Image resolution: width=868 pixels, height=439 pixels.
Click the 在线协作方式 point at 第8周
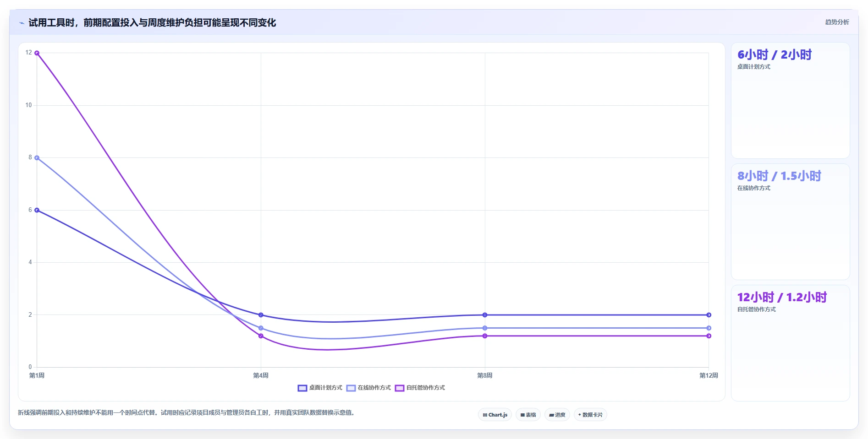(x=485, y=328)
